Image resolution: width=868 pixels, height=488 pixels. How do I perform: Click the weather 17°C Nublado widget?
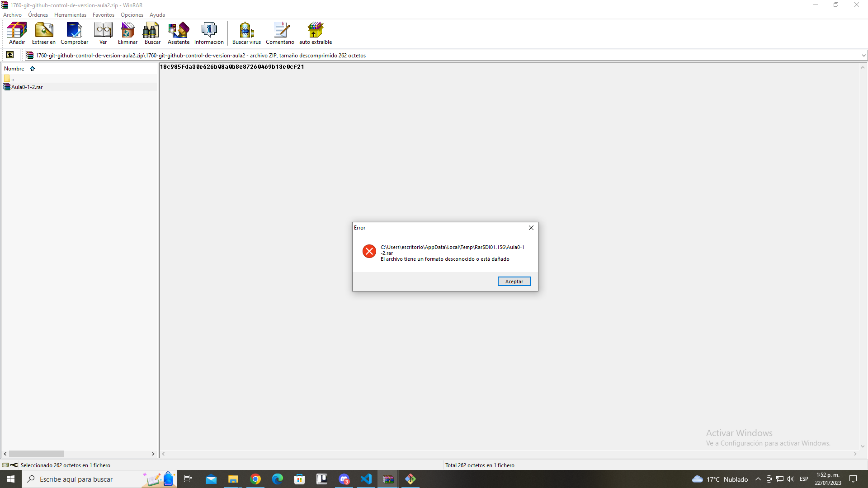point(720,479)
